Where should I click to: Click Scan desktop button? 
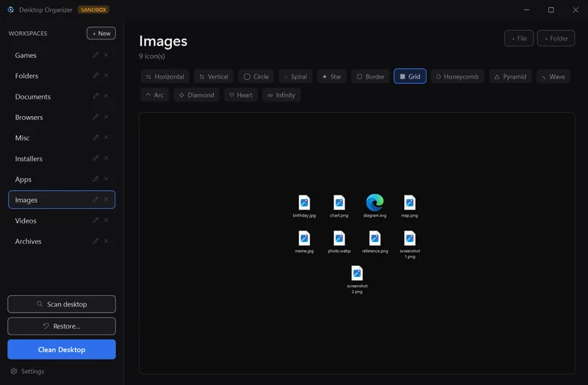pyautogui.click(x=62, y=304)
